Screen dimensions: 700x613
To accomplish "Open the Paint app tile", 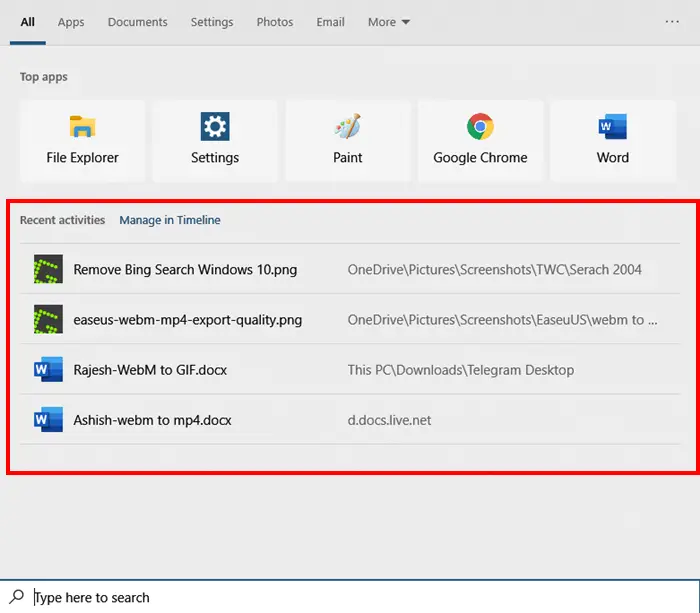I will click(348, 140).
